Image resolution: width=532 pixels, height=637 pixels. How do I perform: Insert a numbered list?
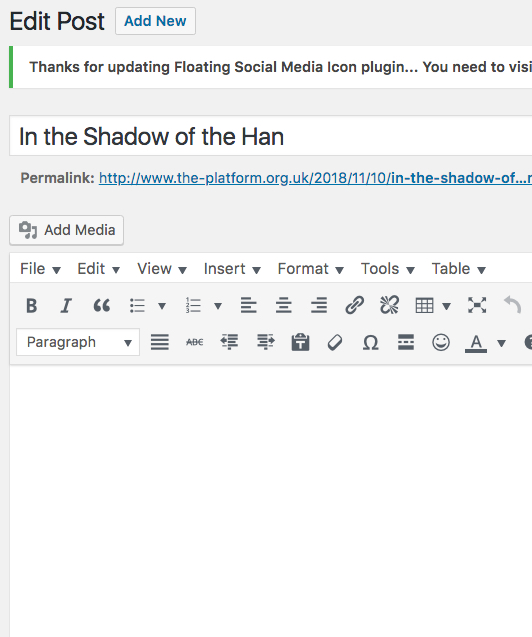point(193,306)
